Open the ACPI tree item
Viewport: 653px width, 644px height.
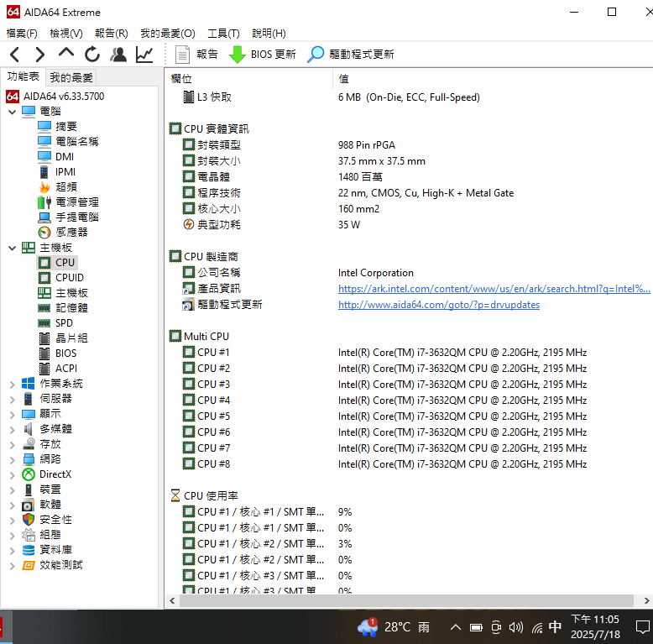(x=66, y=369)
